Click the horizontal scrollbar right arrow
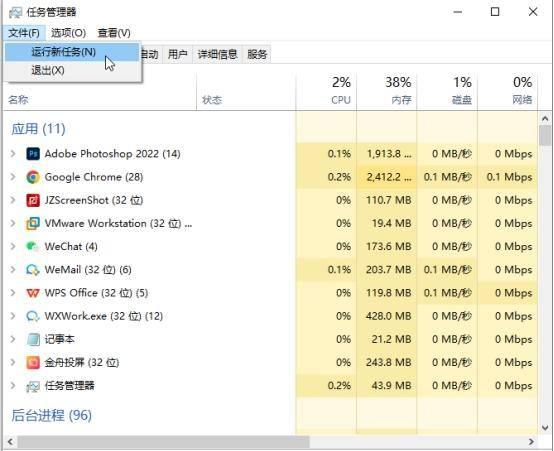Image resolution: width=554 pixels, height=451 pixels. point(531,442)
